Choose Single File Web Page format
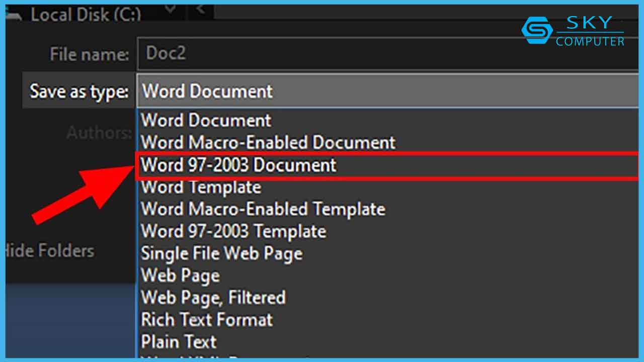644x362 pixels. (x=387, y=253)
